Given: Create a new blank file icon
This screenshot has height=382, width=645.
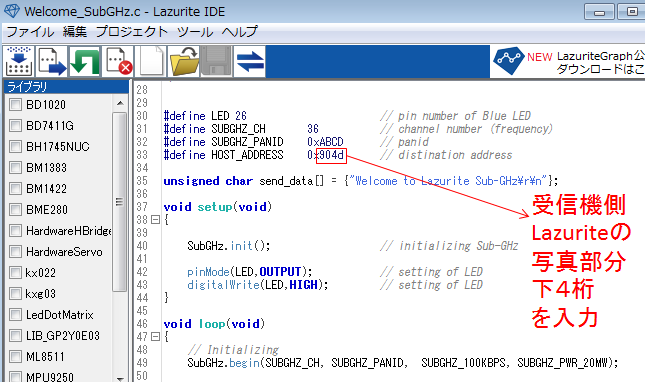Looking at the screenshot, I should click(151, 61).
